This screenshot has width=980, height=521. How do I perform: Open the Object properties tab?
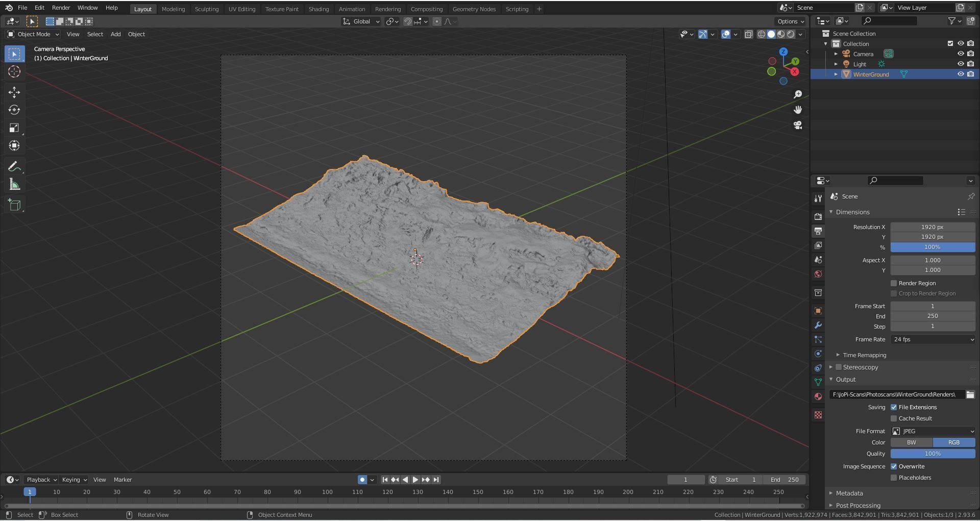pyautogui.click(x=818, y=311)
